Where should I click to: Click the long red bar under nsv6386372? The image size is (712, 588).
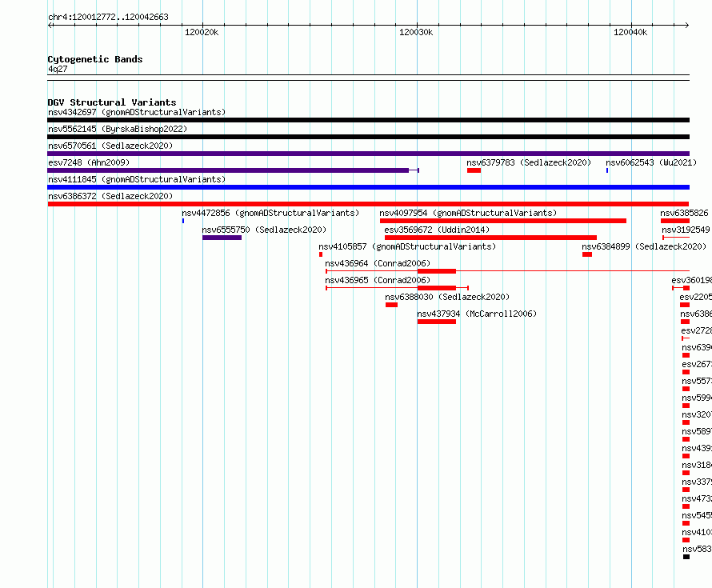click(x=368, y=204)
